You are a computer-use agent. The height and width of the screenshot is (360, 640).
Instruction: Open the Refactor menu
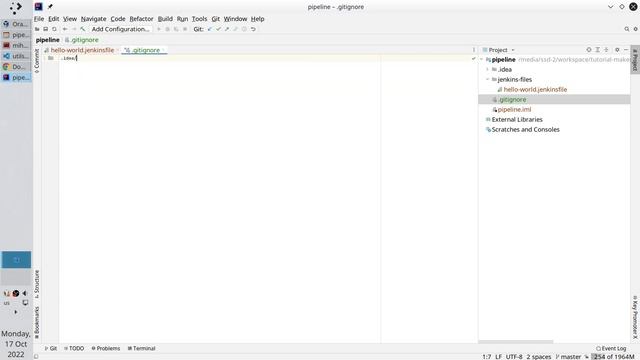click(141, 19)
